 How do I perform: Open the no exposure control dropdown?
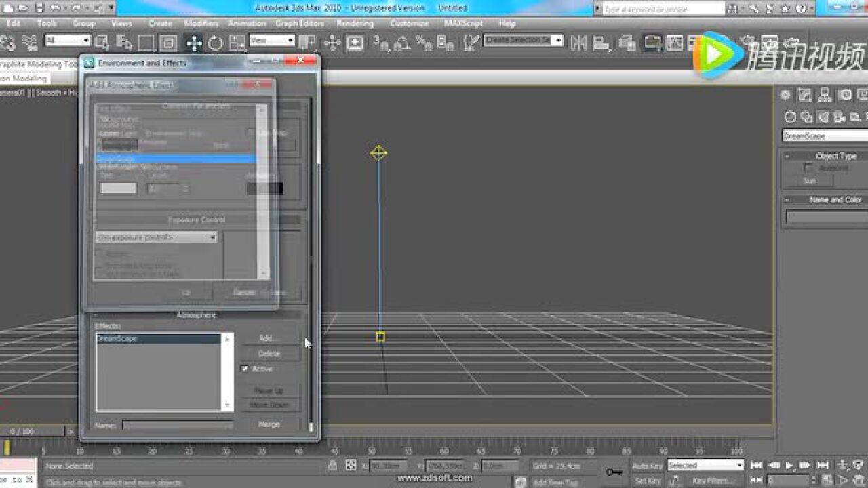156,237
